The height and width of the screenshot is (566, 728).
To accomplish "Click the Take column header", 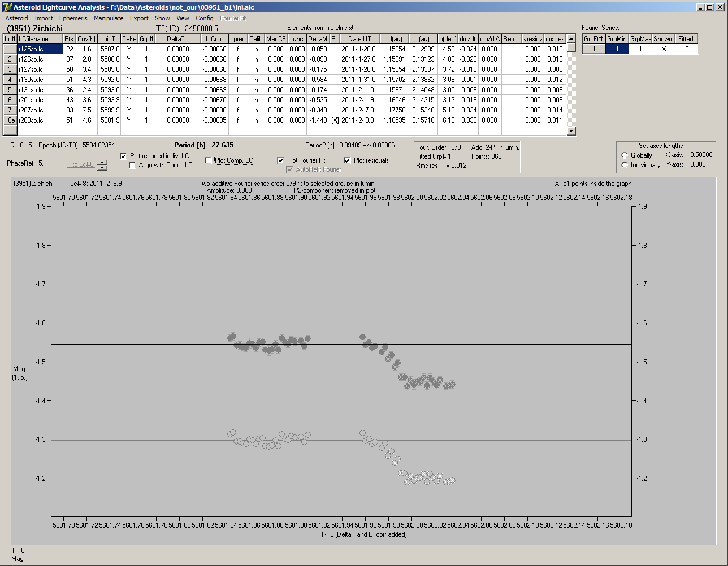I will click(x=129, y=39).
